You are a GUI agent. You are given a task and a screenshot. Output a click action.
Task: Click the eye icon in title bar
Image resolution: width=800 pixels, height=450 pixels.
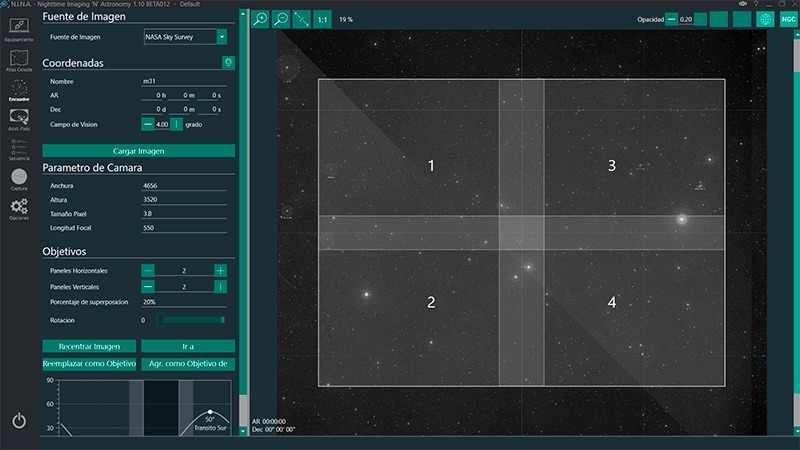pos(742,4)
